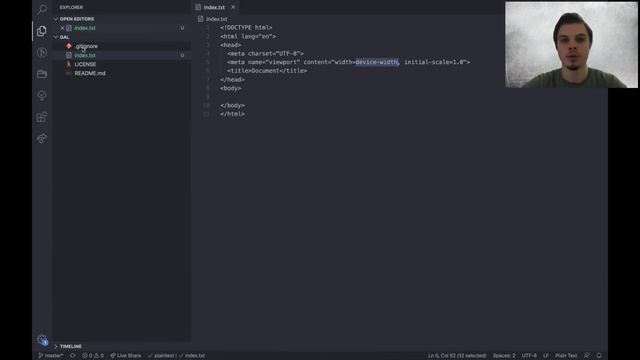This screenshot has height=360, width=640.
Task: Click the Ln 5, Col 52 position indicator
Action: coord(457,356)
